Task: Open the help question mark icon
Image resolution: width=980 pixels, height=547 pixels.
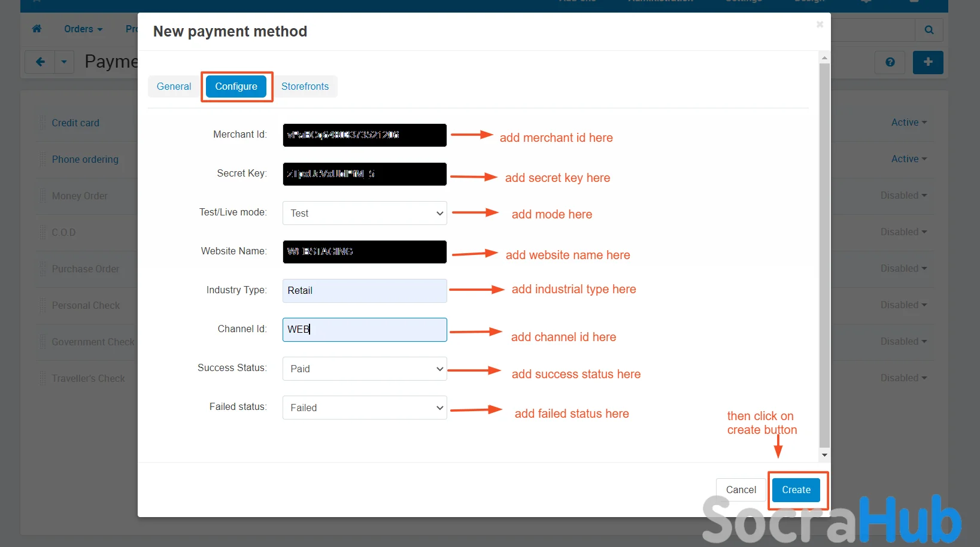Action: pyautogui.click(x=890, y=62)
